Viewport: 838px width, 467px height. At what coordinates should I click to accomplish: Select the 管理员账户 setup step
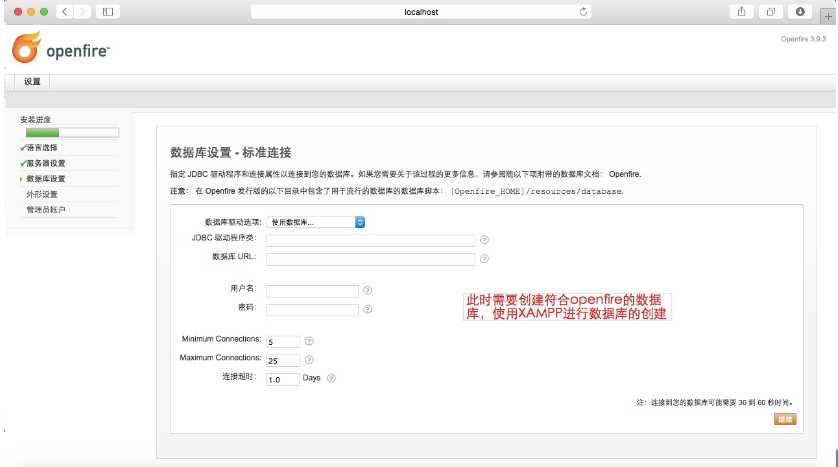click(45, 209)
